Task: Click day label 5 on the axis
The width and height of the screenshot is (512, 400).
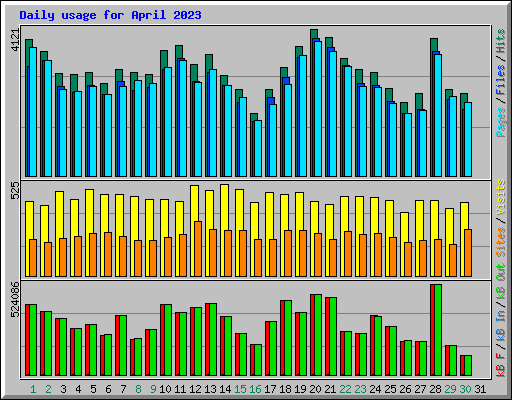Action: coord(93,389)
